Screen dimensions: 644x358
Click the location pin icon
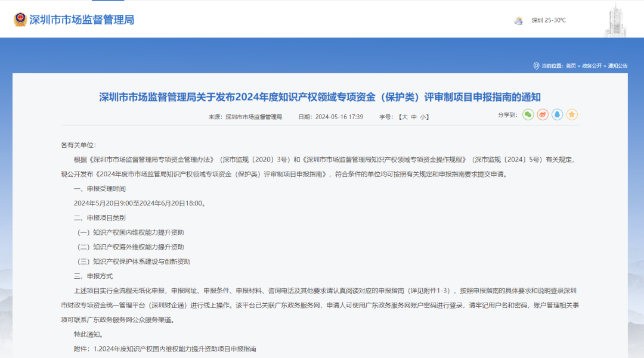pyautogui.click(x=536, y=66)
